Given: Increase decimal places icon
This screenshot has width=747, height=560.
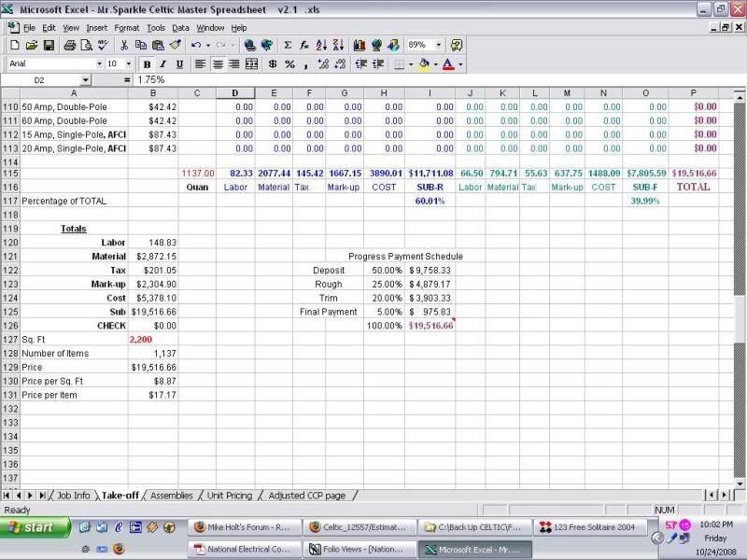Looking at the screenshot, I should [x=323, y=63].
